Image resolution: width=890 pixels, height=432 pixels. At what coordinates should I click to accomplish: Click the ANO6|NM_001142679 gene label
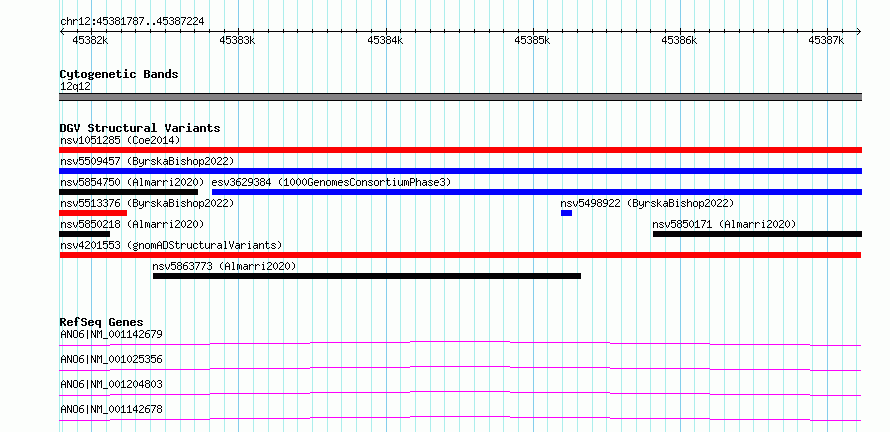[x=111, y=334]
